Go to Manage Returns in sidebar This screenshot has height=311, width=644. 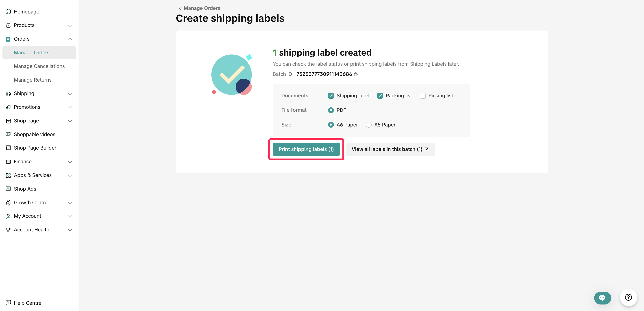point(33,80)
